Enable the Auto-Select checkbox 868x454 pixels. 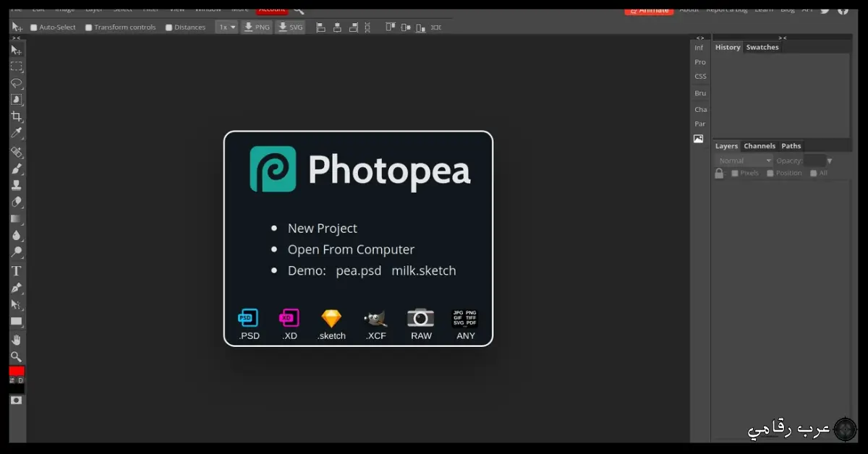click(x=33, y=27)
